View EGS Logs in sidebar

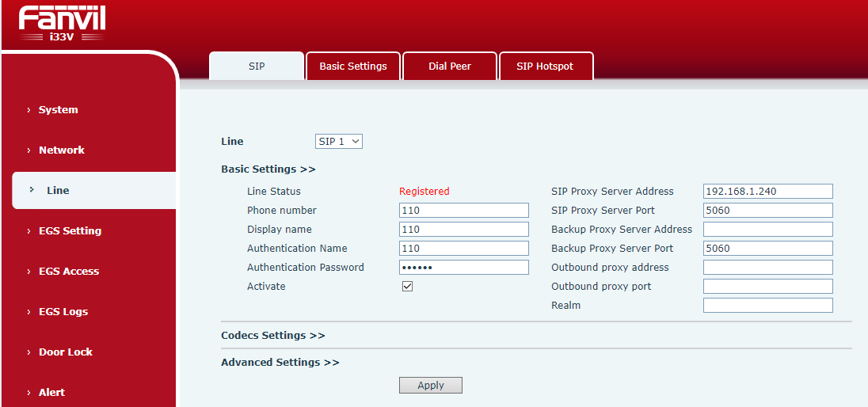click(x=63, y=312)
